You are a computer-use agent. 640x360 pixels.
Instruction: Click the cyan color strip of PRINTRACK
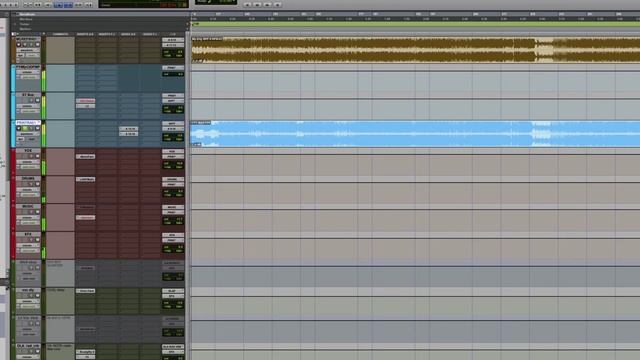(13, 134)
